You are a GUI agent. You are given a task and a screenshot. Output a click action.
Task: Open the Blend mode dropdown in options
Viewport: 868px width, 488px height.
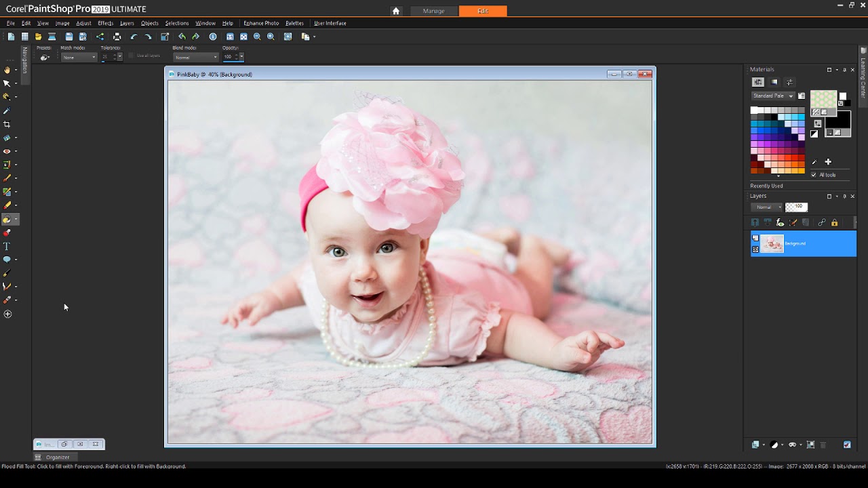click(x=195, y=57)
